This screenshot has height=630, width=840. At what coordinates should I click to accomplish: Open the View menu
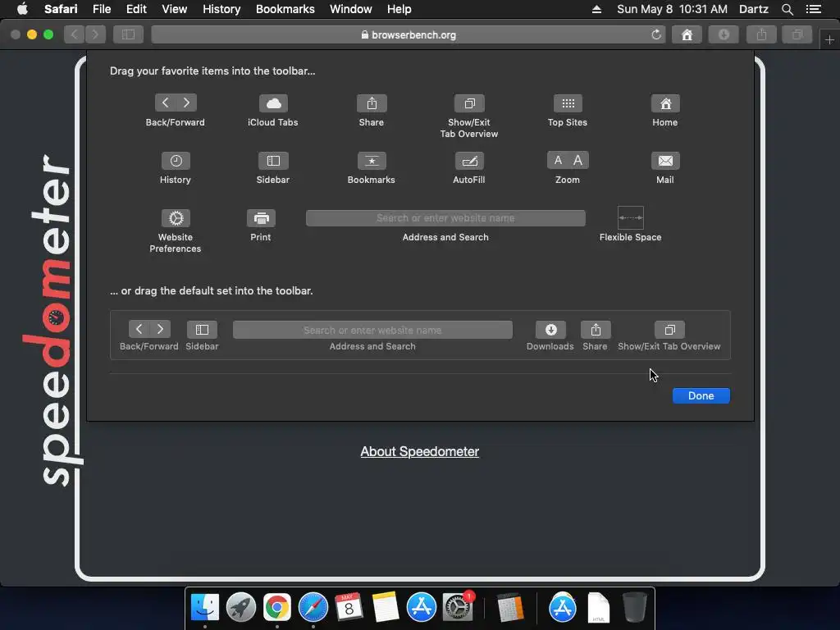(175, 9)
